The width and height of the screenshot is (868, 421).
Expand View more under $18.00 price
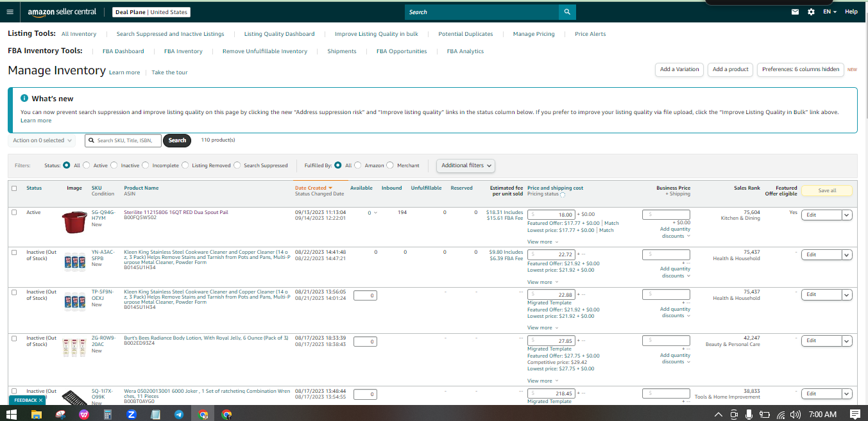[542, 242]
